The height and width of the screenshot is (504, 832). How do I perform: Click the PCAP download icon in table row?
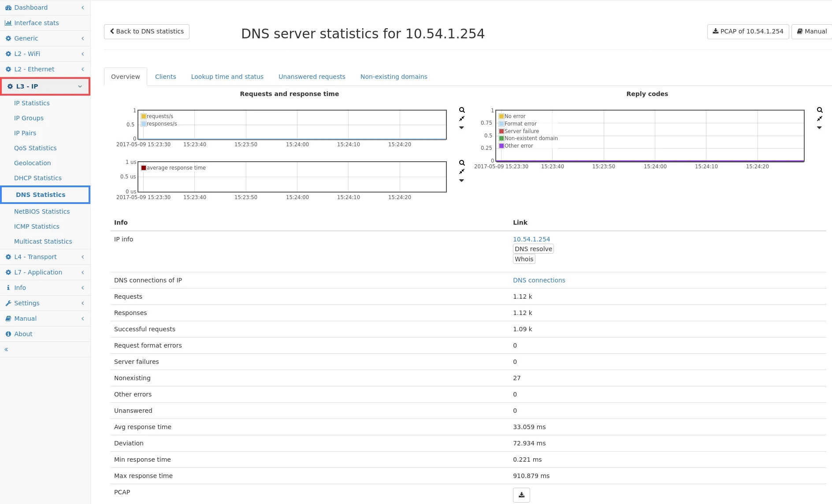pyautogui.click(x=521, y=495)
